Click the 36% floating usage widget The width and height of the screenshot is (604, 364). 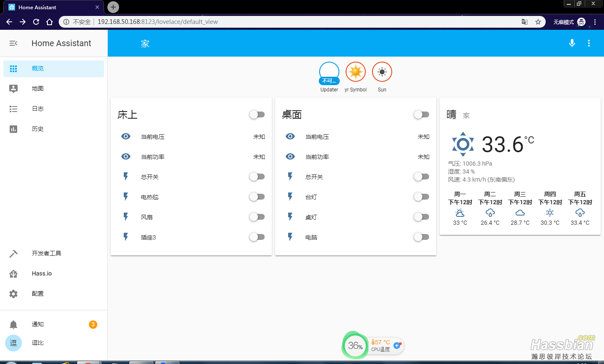[355, 346]
